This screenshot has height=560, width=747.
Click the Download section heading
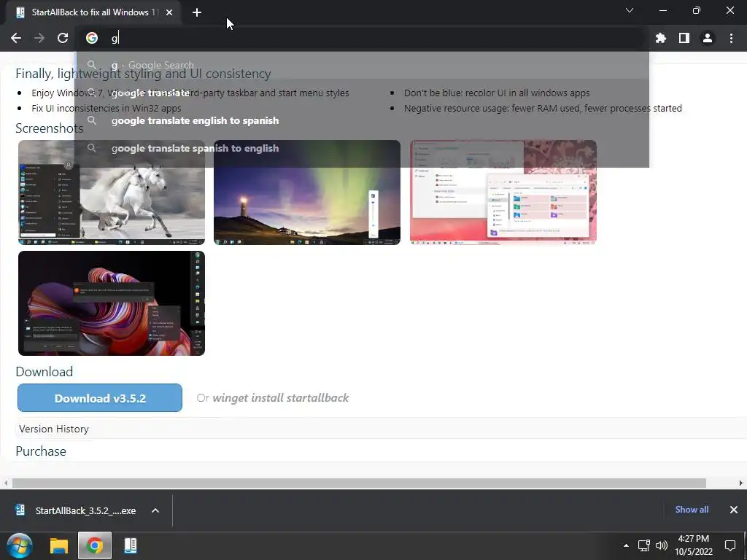(44, 372)
